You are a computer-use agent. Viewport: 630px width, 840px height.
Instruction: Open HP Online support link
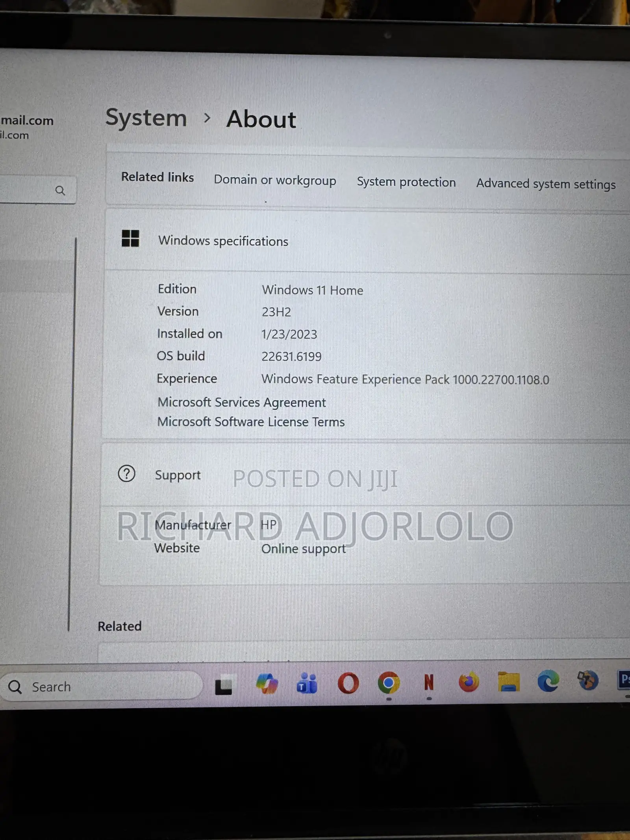304,549
